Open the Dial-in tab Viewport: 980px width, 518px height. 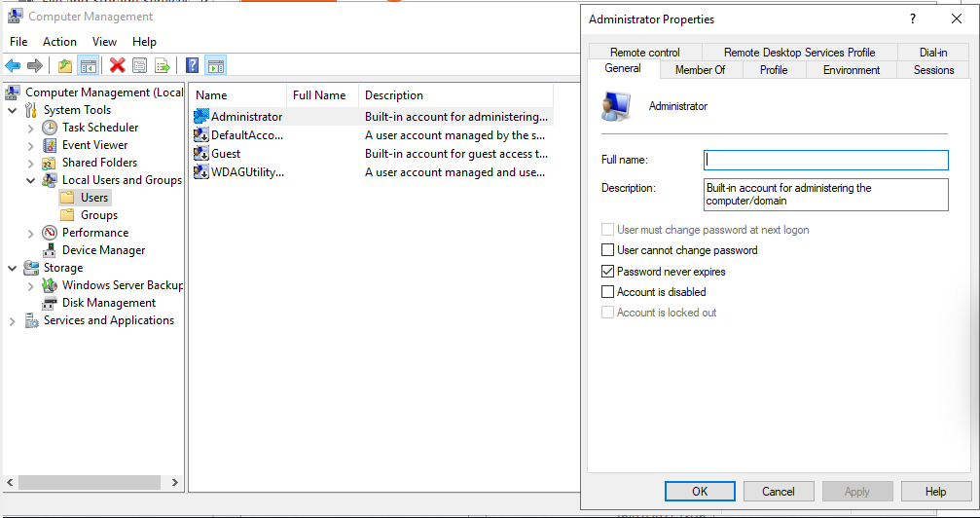point(933,53)
